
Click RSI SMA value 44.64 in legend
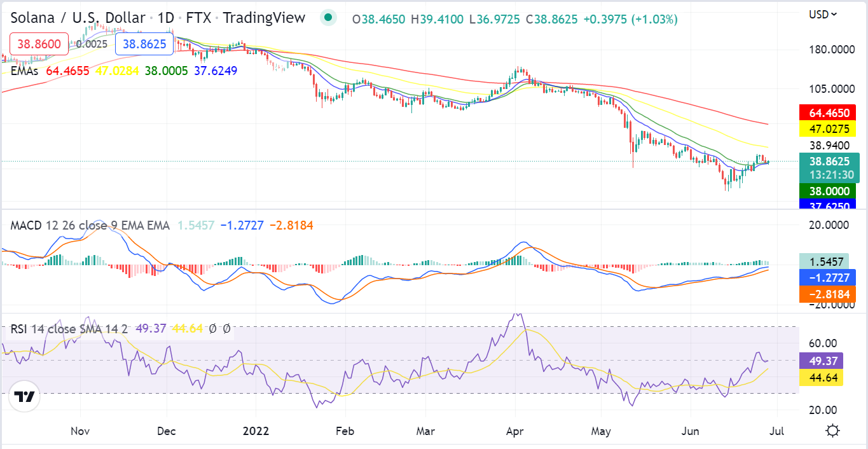188,329
